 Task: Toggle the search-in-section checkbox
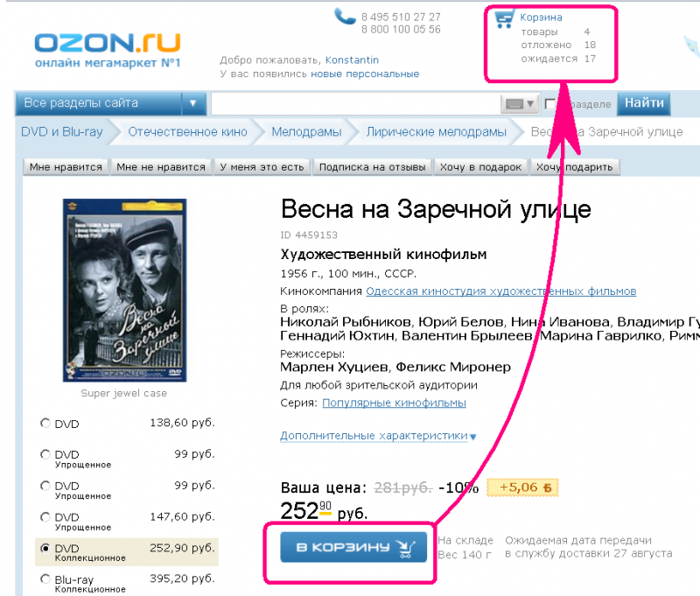coord(550,104)
